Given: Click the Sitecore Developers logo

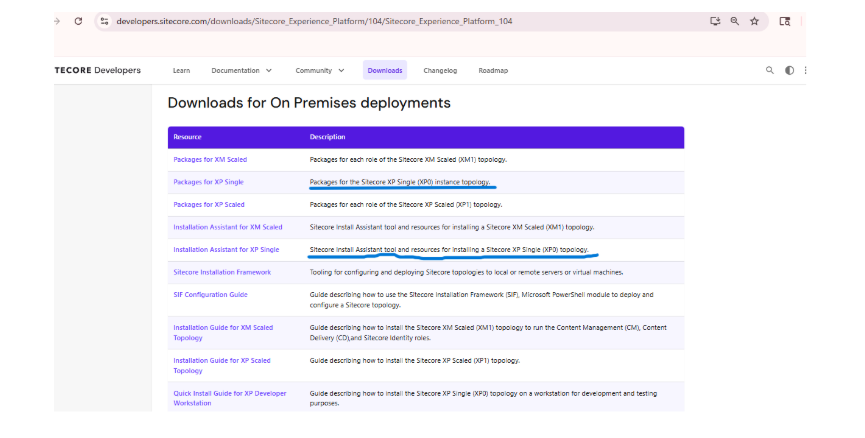Looking at the screenshot, I should click(98, 70).
